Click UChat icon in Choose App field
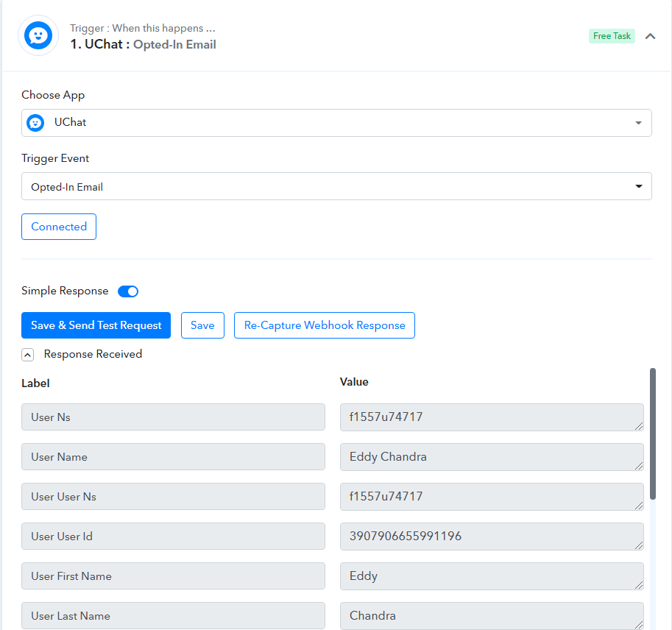The height and width of the screenshot is (630, 672). tap(35, 123)
